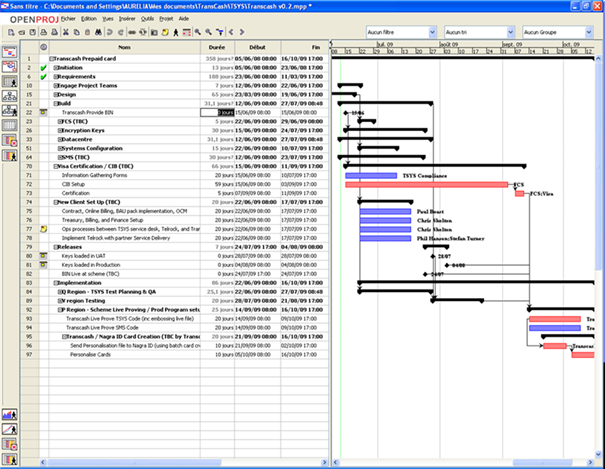Open Print Preview from the toolbar

[54, 32]
